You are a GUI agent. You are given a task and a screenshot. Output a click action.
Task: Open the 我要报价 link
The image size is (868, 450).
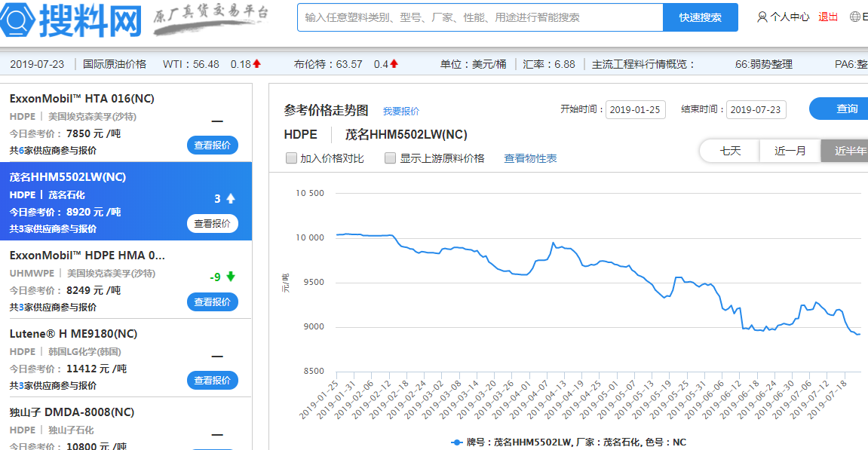coord(400,112)
